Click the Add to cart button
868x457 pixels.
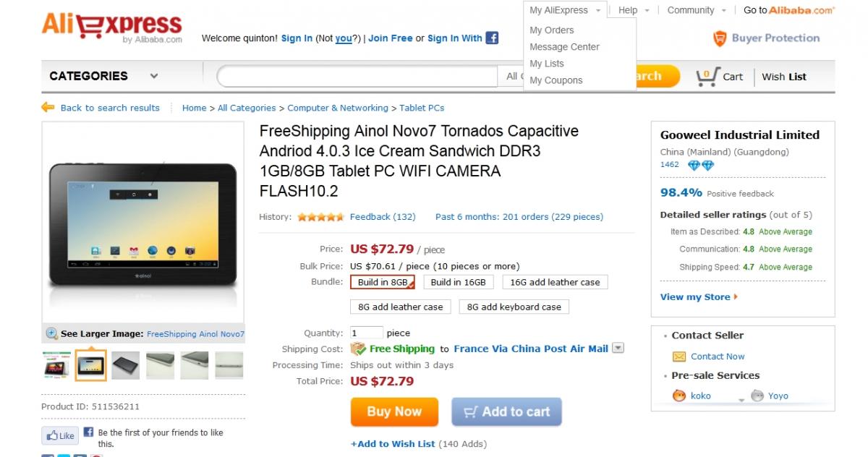click(x=506, y=412)
